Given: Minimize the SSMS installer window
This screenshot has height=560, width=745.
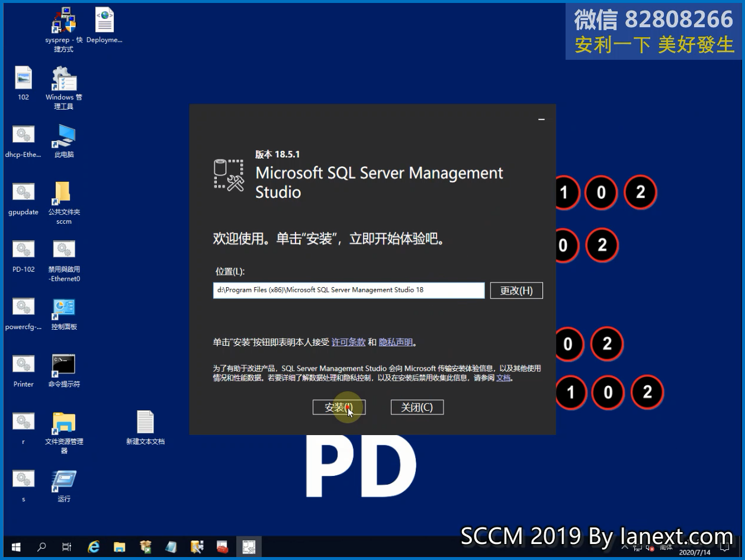Looking at the screenshot, I should pyautogui.click(x=541, y=120).
